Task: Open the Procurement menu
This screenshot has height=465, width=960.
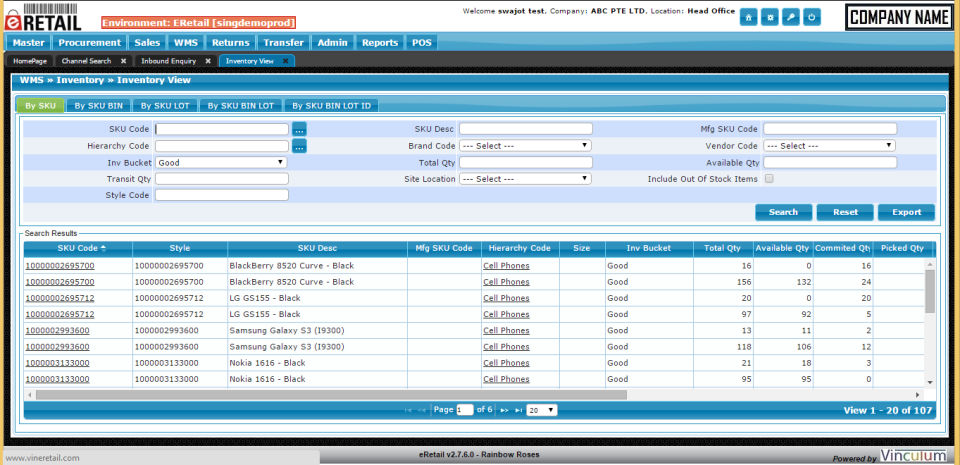Action: [x=89, y=42]
